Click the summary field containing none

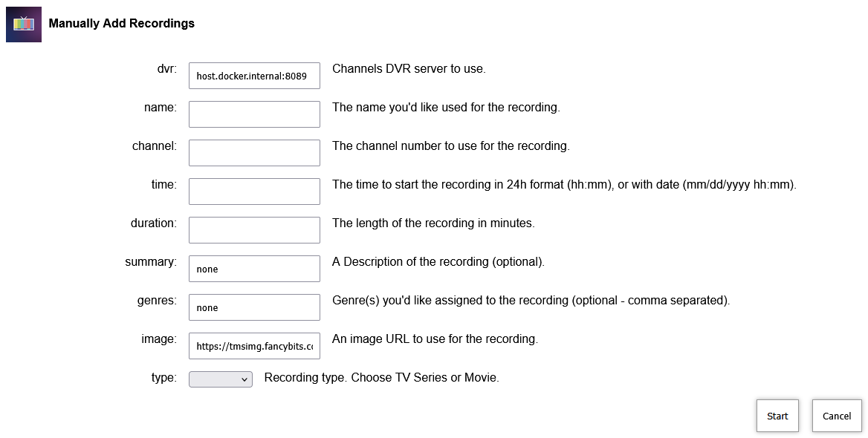254,269
